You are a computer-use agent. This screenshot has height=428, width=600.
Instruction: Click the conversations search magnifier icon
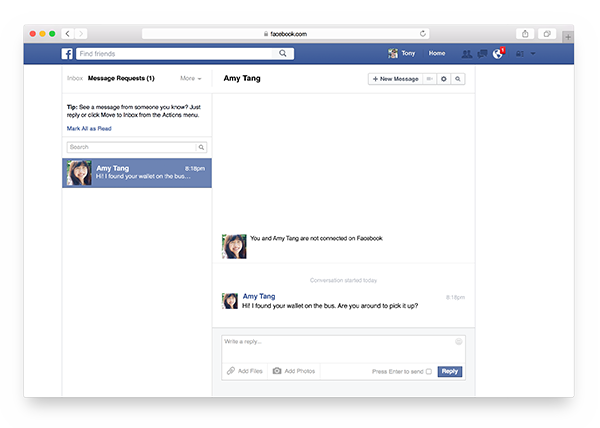click(x=201, y=147)
